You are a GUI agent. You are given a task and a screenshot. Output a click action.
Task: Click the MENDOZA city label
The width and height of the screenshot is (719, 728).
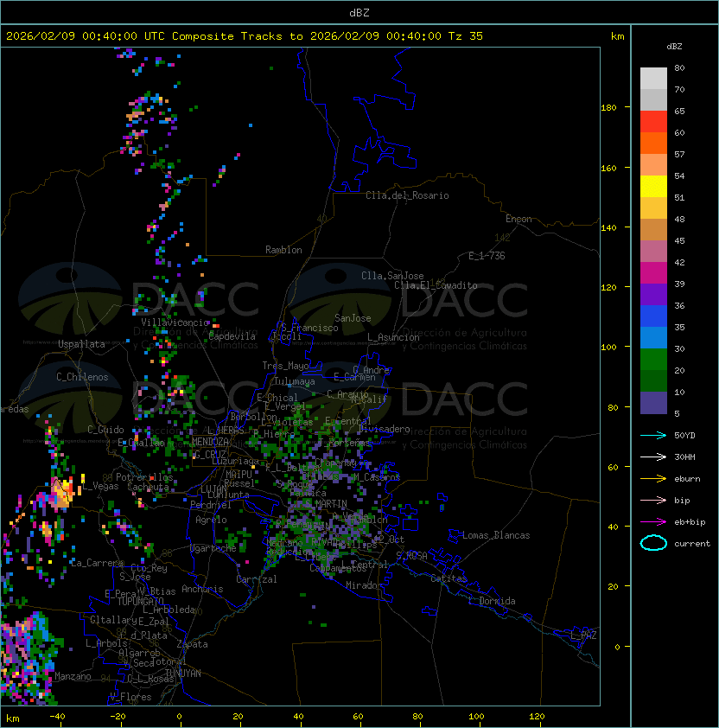211,442
